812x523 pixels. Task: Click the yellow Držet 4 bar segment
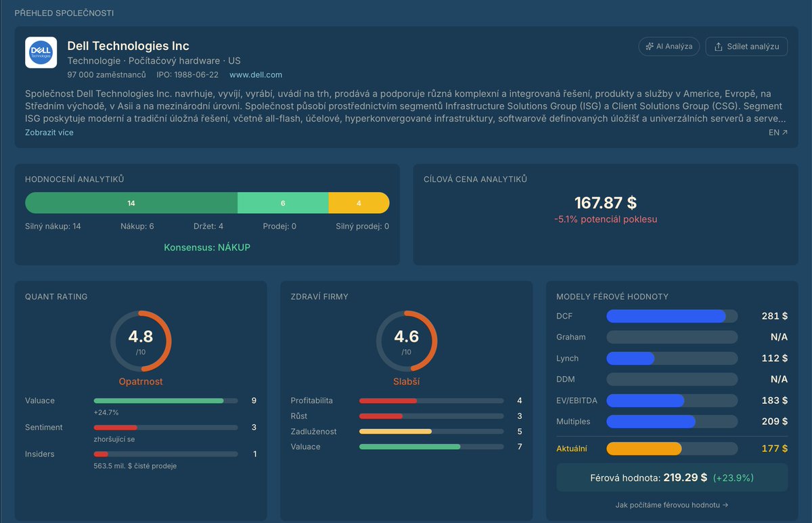pos(359,203)
